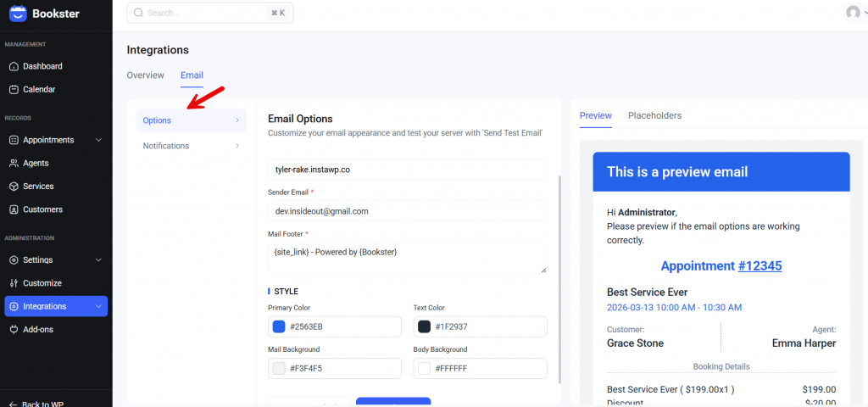Click the Appointments list icon

click(x=14, y=140)
